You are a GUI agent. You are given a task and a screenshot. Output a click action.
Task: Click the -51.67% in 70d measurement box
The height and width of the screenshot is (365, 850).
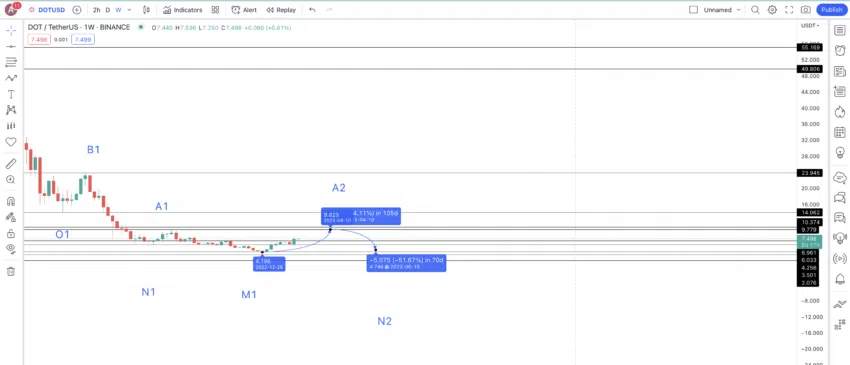[407, 263]
